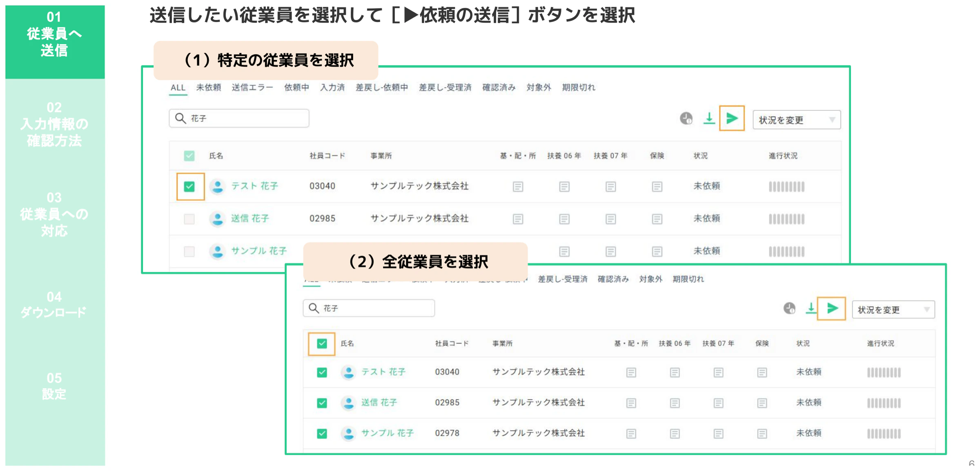The image size is (980, 471).
Task: Uncheck the 03040 row checkbox in lower panel
Action: coord(322,372)
